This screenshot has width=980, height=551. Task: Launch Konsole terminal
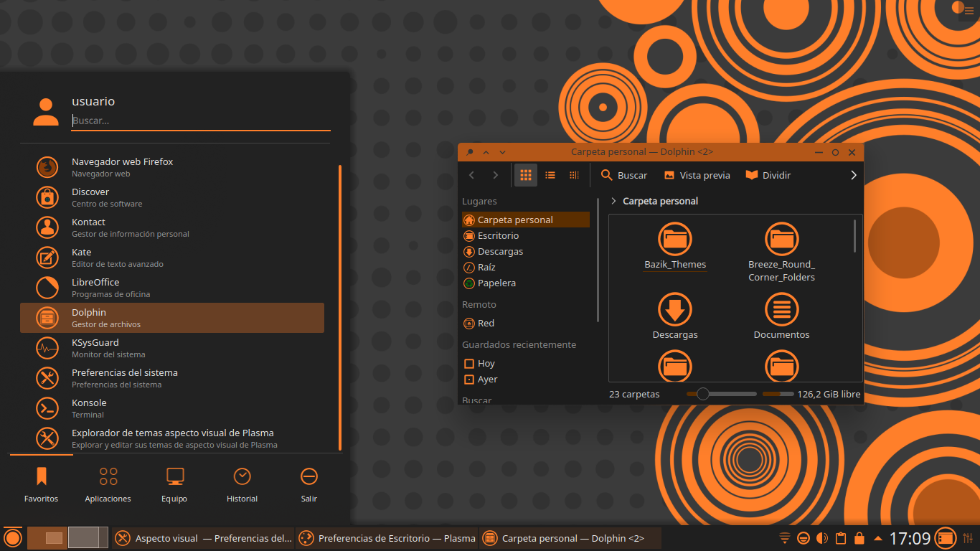point(172,408)
